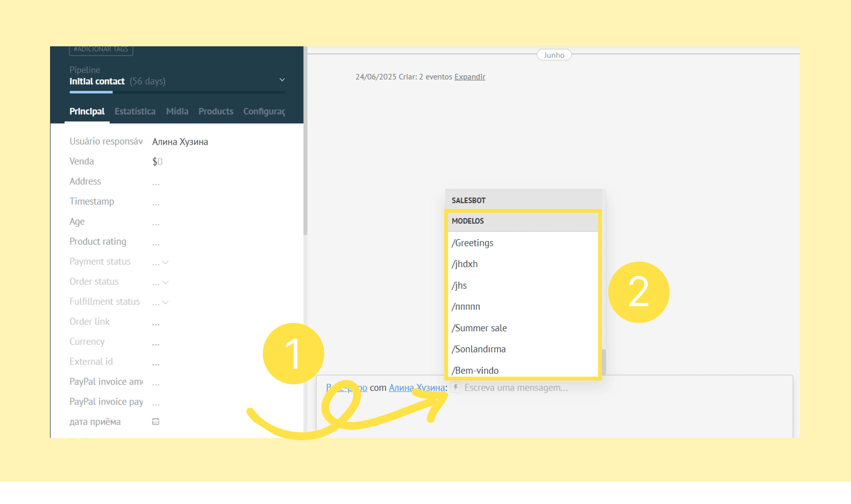Viewport: 851px width, 504px height.
Task: Select the /Summer sale template
Action: pos(479,328)
